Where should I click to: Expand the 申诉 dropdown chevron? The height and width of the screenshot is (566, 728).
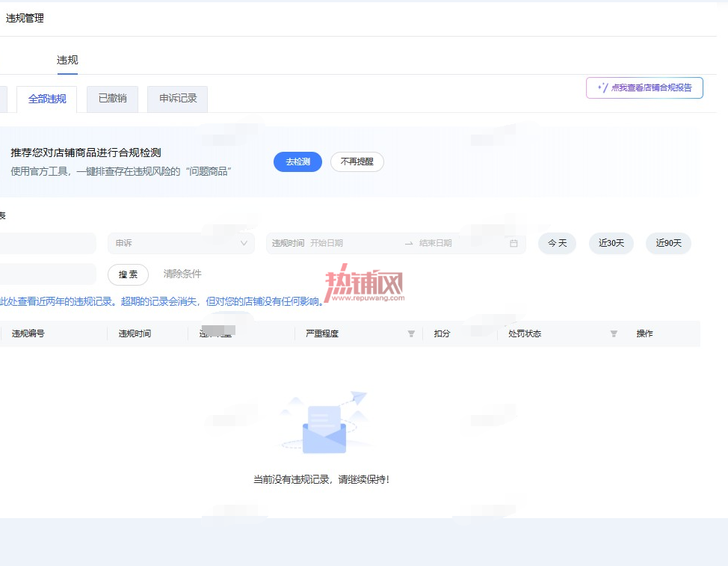pos(244,243)
